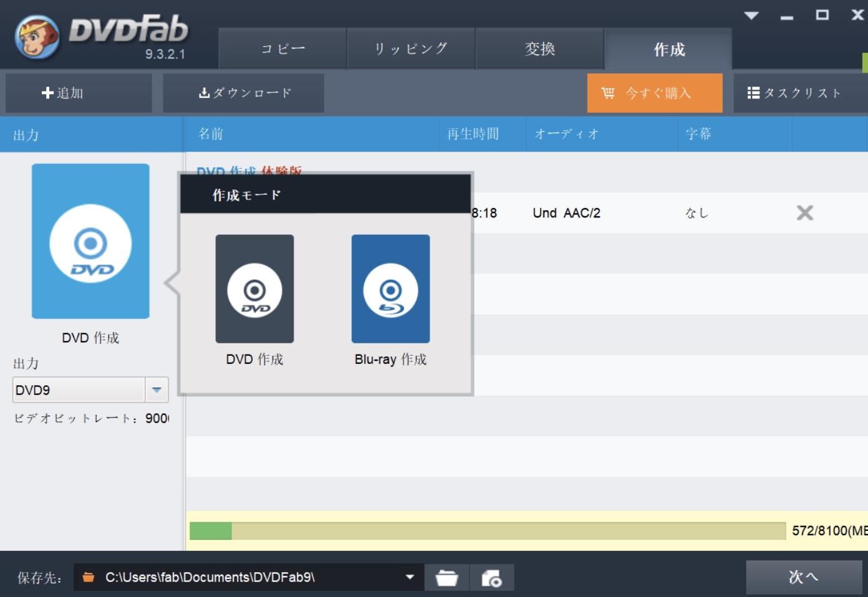
Task: Open the タスクリスト button
Action: coord(800,93)
